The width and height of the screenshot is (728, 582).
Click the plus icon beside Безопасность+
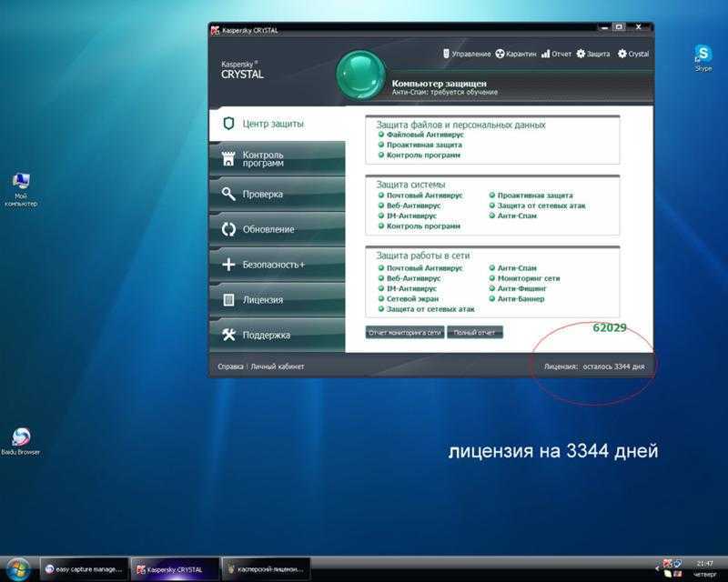click(x=228, y=265)
